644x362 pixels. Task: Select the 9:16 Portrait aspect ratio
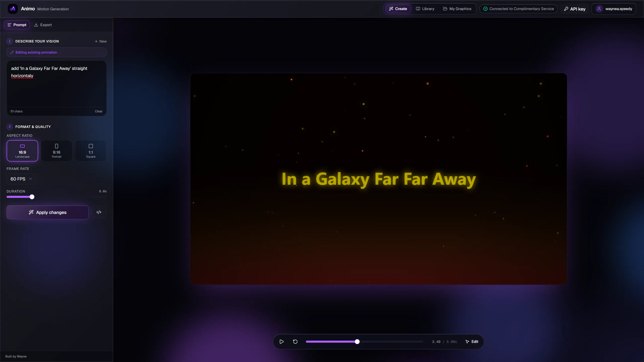57,151
